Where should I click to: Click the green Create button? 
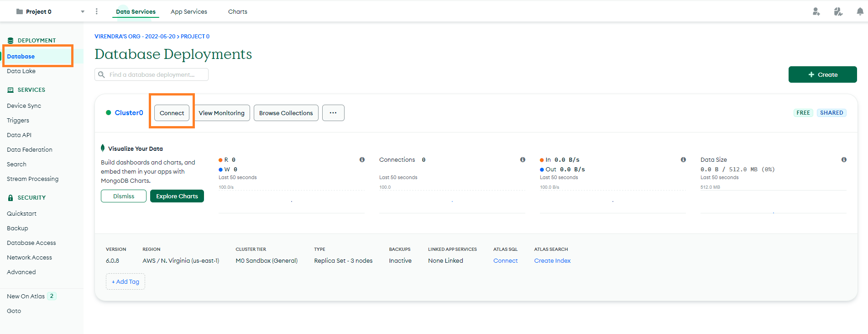[822, 74]
